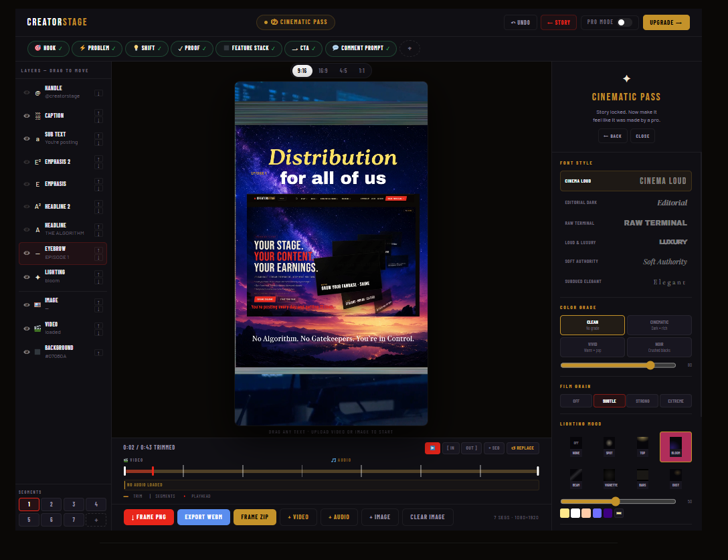Move the Eyebrow layer up with its arrow
The image size is (728, 560).
point(98,250)
